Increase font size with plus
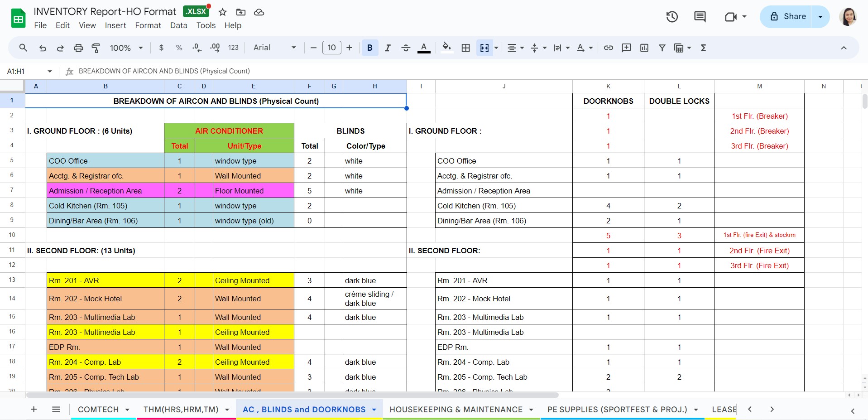Viewport: 868px width, 420px height. coord(349,48)
